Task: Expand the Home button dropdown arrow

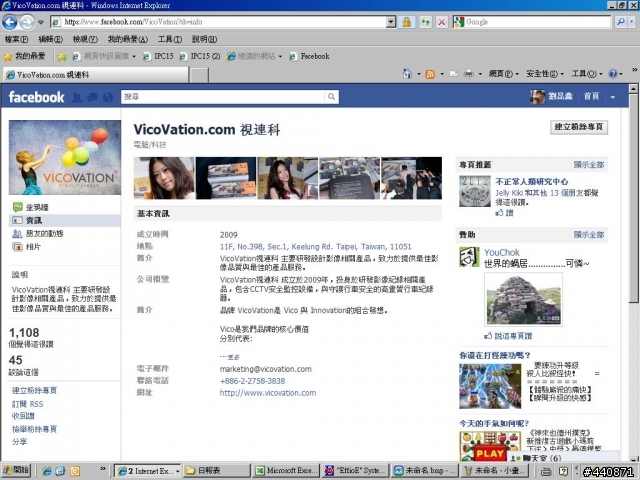Action: click(419, 74)
